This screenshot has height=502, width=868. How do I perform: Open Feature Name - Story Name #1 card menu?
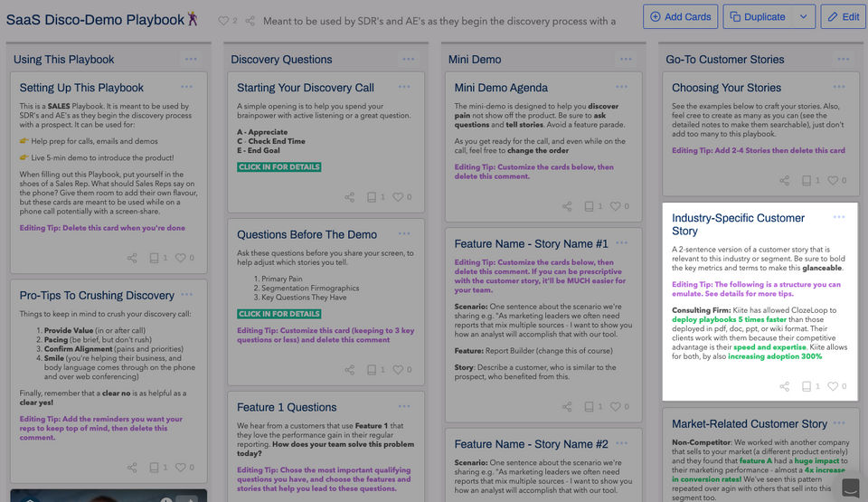click(622, 242)
